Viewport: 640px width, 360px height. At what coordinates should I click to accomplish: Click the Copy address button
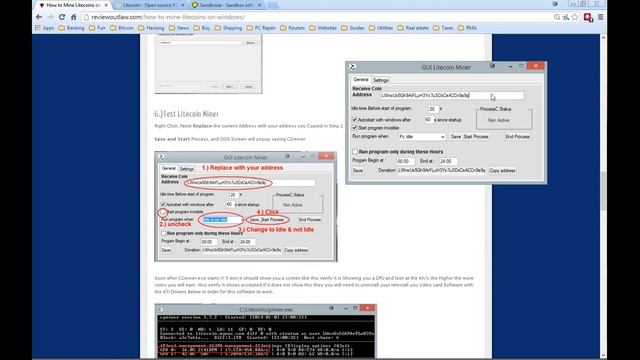(502, 171)
